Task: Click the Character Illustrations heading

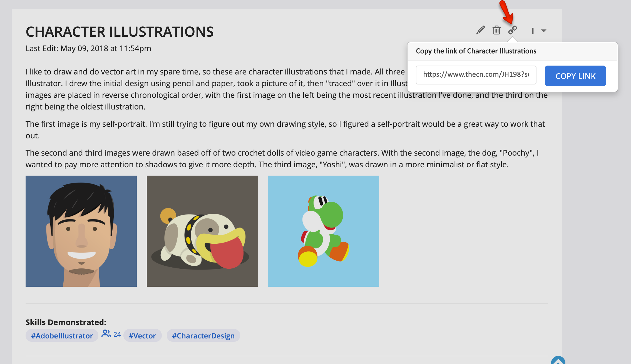Action: (x=120, y=32)
